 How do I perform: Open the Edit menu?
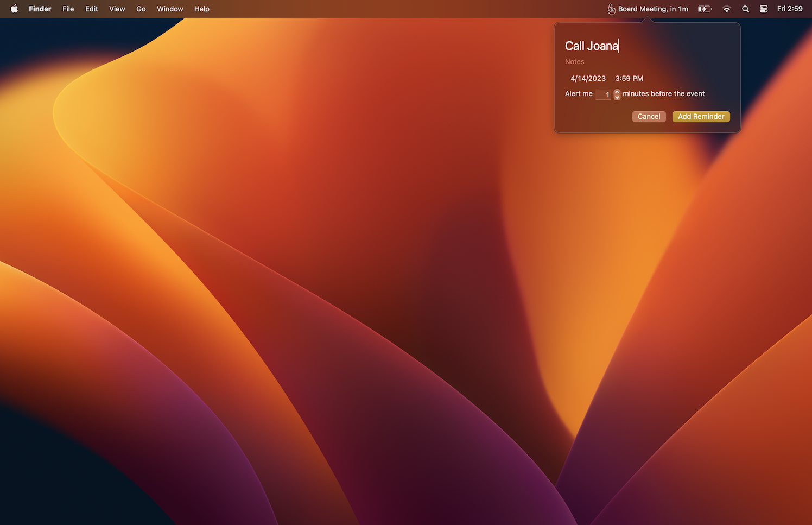point(92,9)
